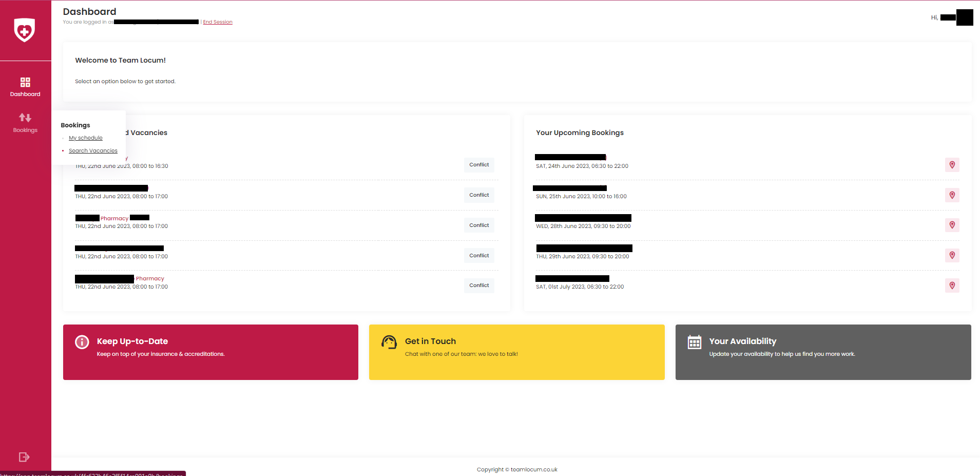980x476 pixels.
Task: Open My schedule from the Bookings menu
Action: 85,138
